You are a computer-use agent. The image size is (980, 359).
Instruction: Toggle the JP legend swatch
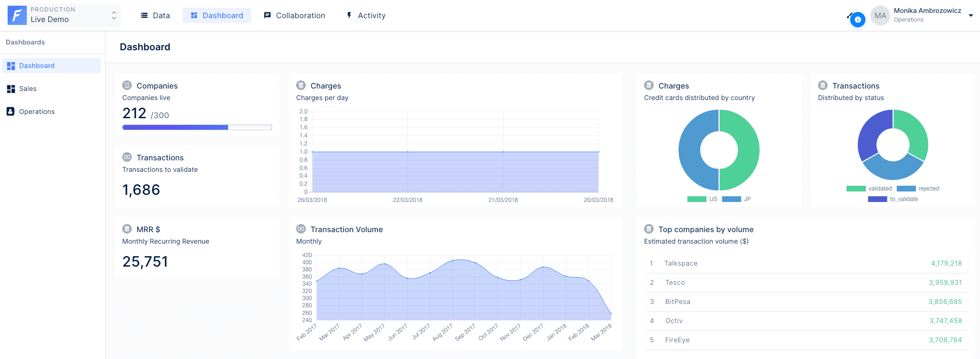pyautogui.click(x=731, y=199)
